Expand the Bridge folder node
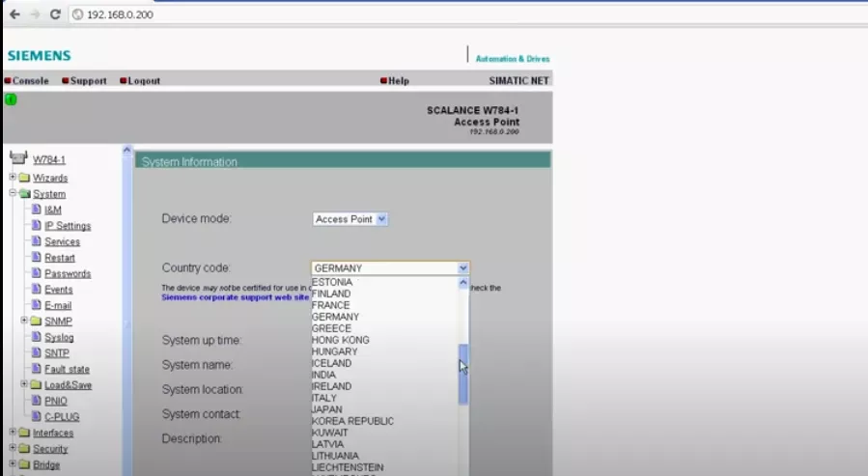The image size is (868, 476). (x=13, y=463)
